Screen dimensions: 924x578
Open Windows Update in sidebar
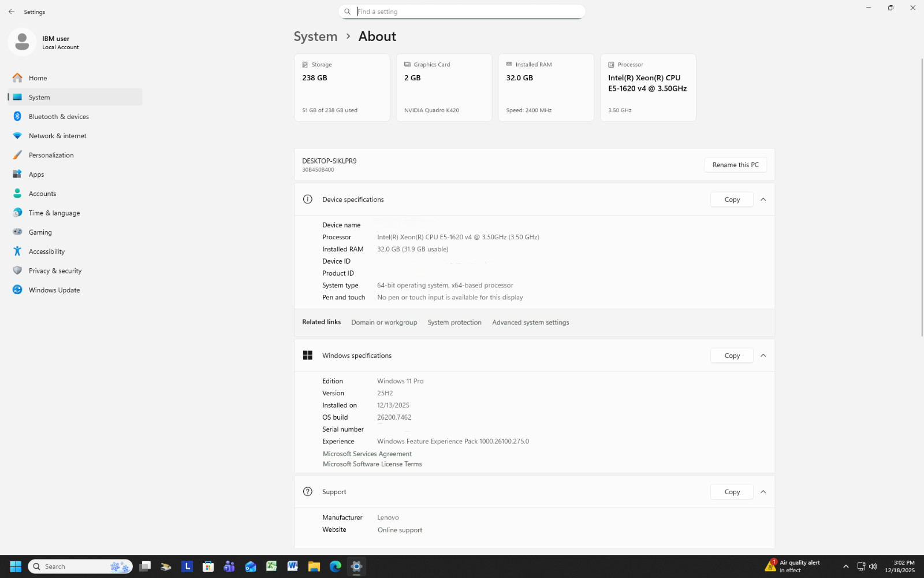tap(54, 290)
